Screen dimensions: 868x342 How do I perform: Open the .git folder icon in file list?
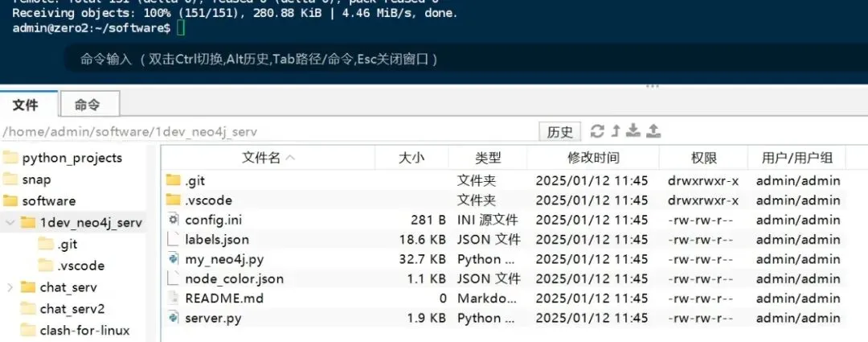click(173, 181)
